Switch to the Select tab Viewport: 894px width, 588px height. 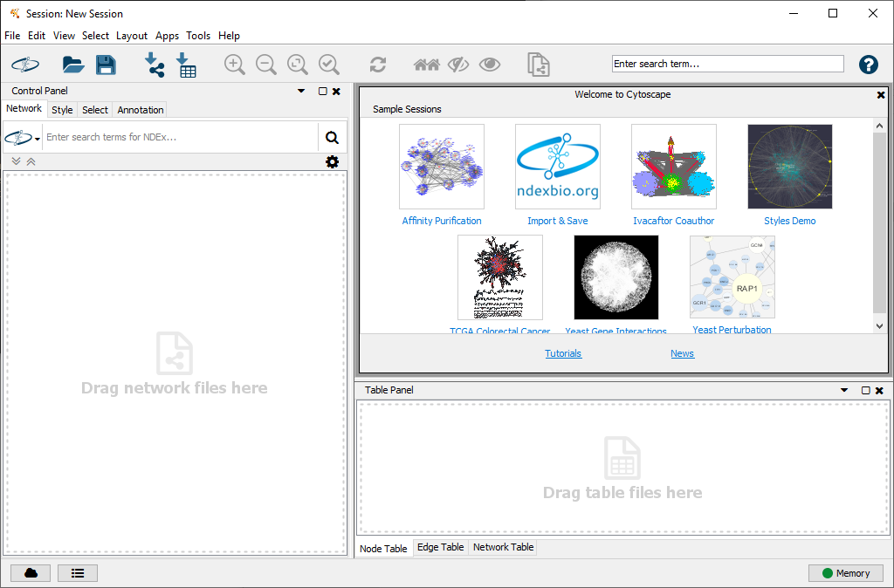pyautogui.click(x=94, y=110)
